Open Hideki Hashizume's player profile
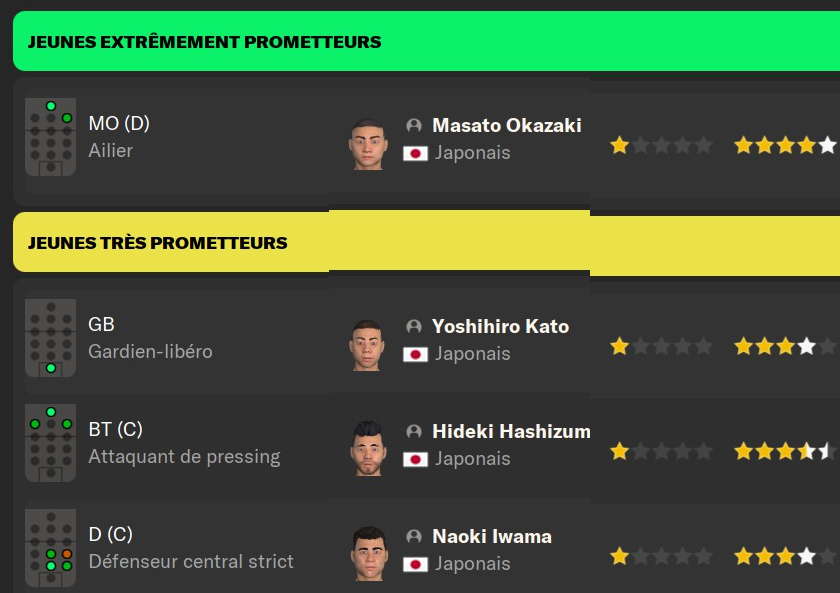Viewport: 840px width, 593px height. click(511, 432)
